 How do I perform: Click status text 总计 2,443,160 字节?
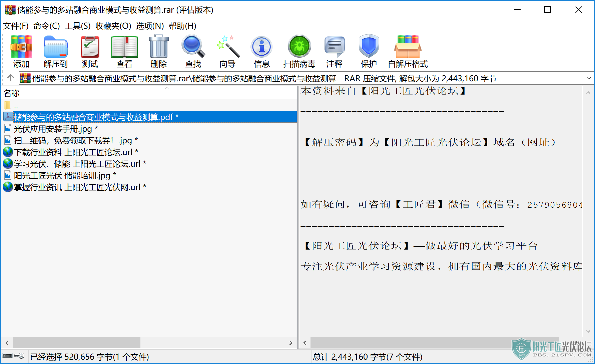pyautogui.click(x=368, y=357)
